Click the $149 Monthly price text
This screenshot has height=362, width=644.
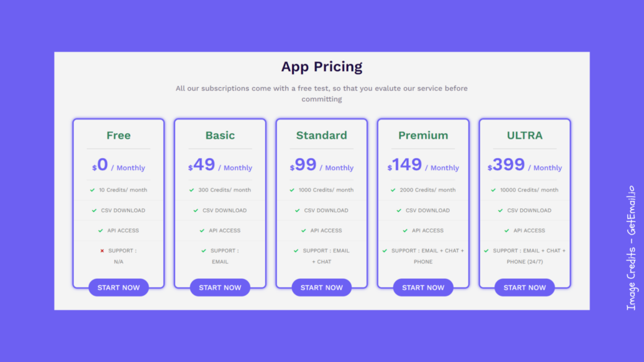point(423,165)
